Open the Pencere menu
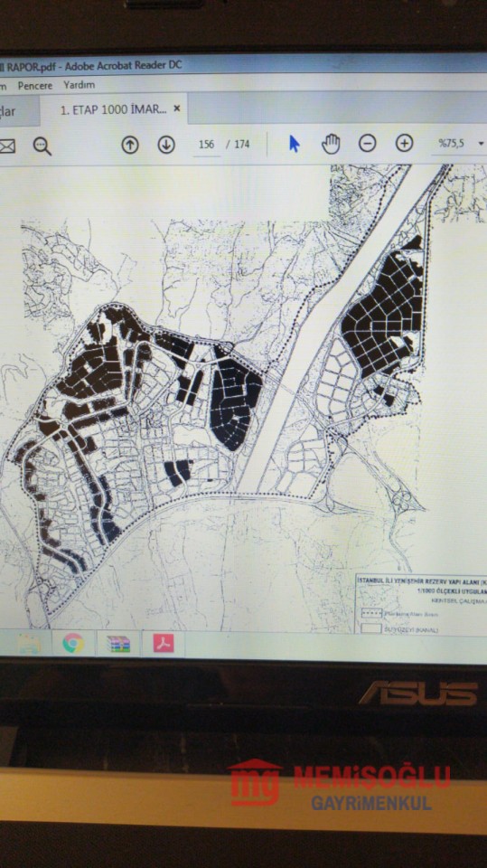This screenshot has height=868, width=487. (35, 86)
